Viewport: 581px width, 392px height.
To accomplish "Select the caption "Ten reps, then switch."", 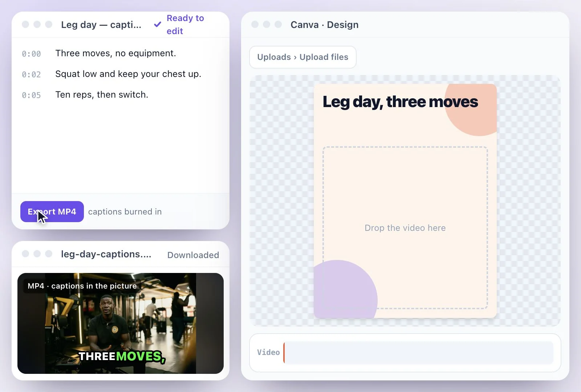I will pos(102,95).
